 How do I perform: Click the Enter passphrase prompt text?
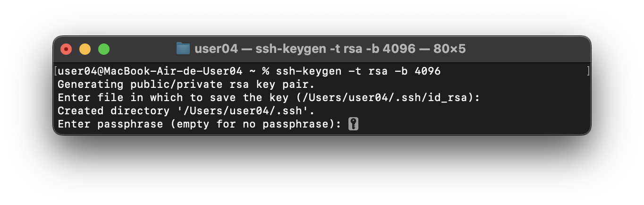tap(110, 124)
